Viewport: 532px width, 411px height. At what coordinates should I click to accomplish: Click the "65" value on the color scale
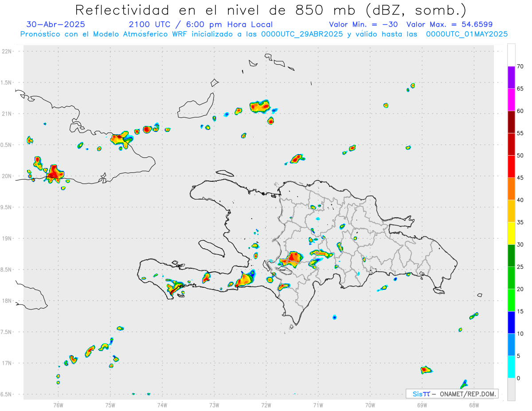tap(520, 89)
